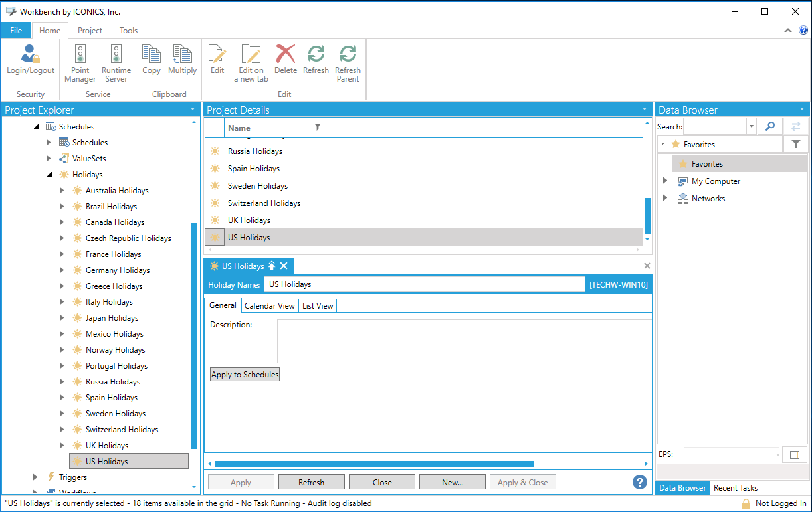Switch to the Calendar View tab

[269, 305]
